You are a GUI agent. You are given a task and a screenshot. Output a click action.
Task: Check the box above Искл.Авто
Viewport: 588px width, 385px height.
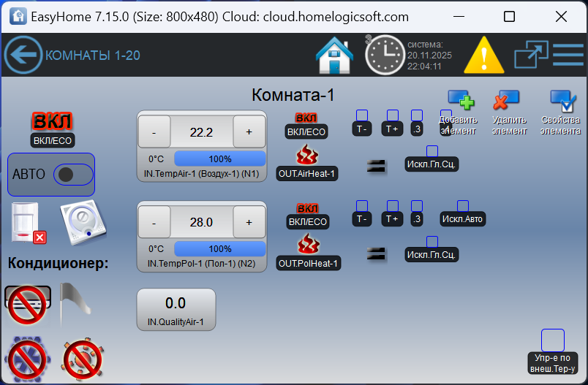pos(463,206)
